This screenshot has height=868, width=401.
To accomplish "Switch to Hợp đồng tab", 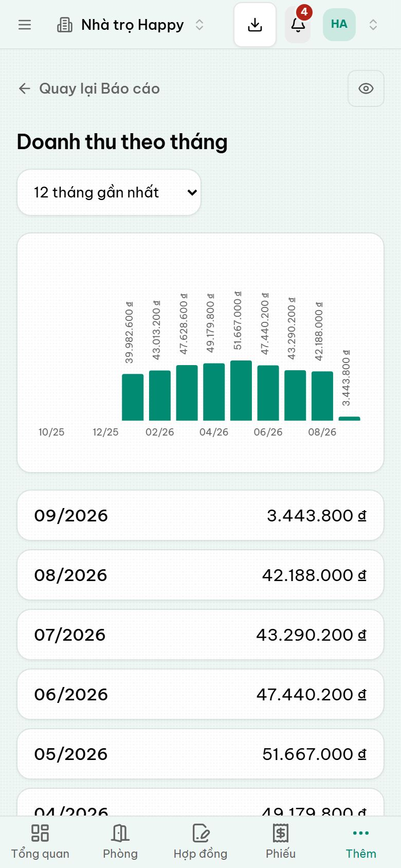I will coord(200,842).
